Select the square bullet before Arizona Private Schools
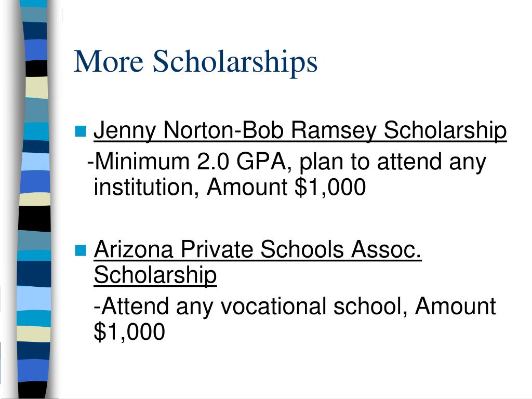This screenshot has height=399, width=532. pos(81,250)
